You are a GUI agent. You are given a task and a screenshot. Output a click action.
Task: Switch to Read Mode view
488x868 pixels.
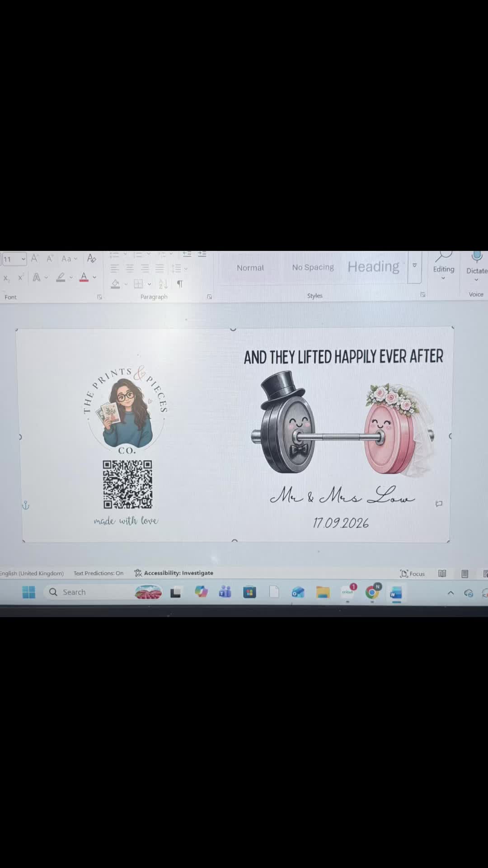click(x=442, y=574)
